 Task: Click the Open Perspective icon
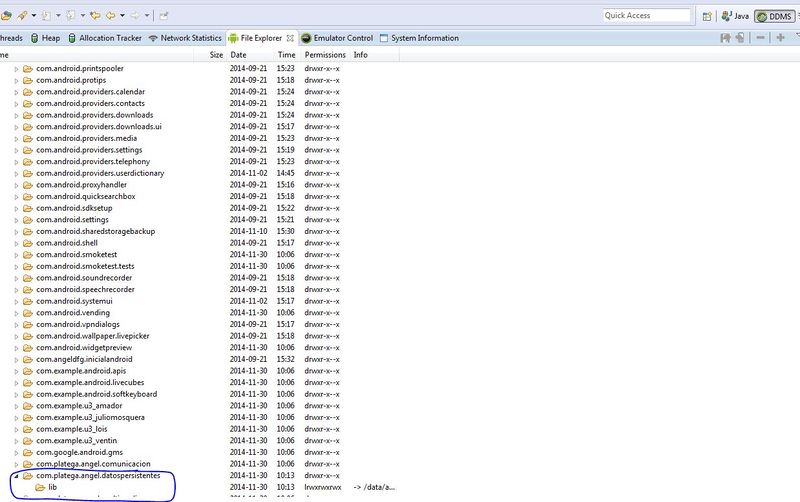pyautogui.click(x=707, y=16)
